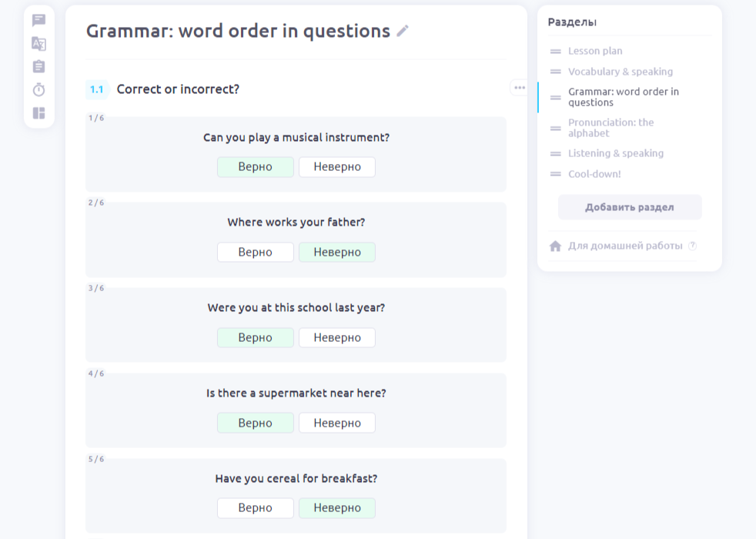
Task: Open exercise 1.1 three-dots menu
Action: tap(520, 88)
